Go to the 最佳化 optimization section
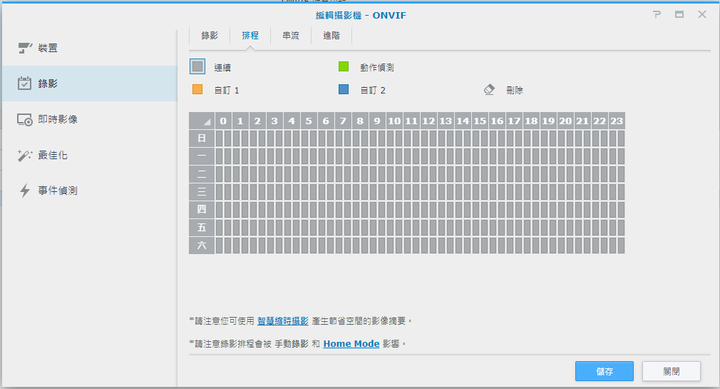 coord(90,155)
